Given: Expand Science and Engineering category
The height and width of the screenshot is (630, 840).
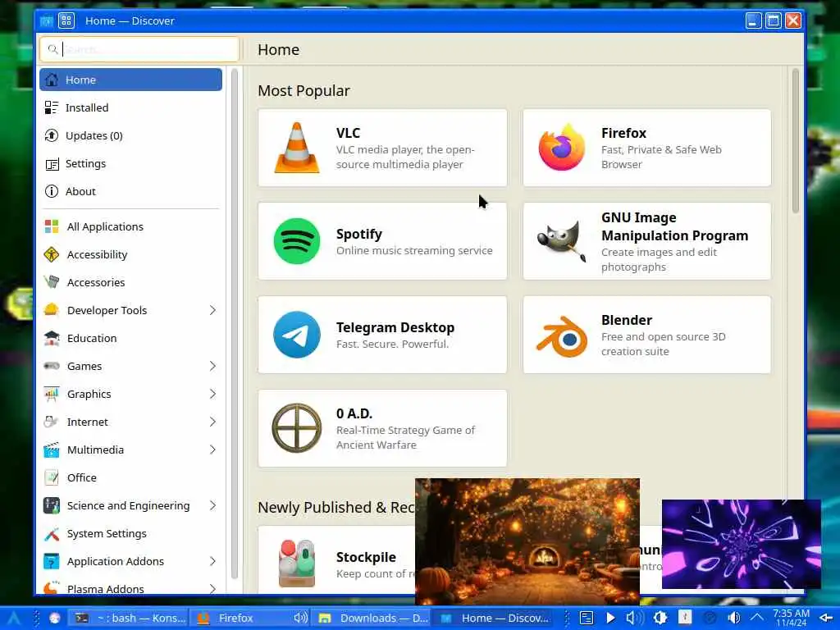Looking at the screenshot, I should (212, 505).
